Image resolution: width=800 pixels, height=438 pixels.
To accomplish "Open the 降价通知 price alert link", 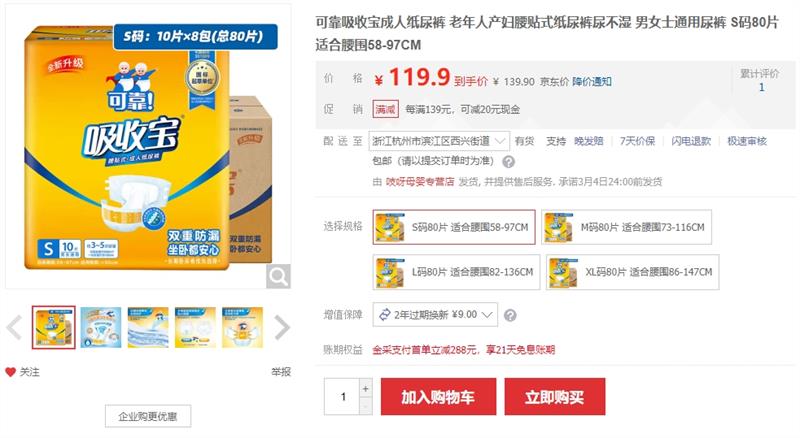I will [592, 82].
